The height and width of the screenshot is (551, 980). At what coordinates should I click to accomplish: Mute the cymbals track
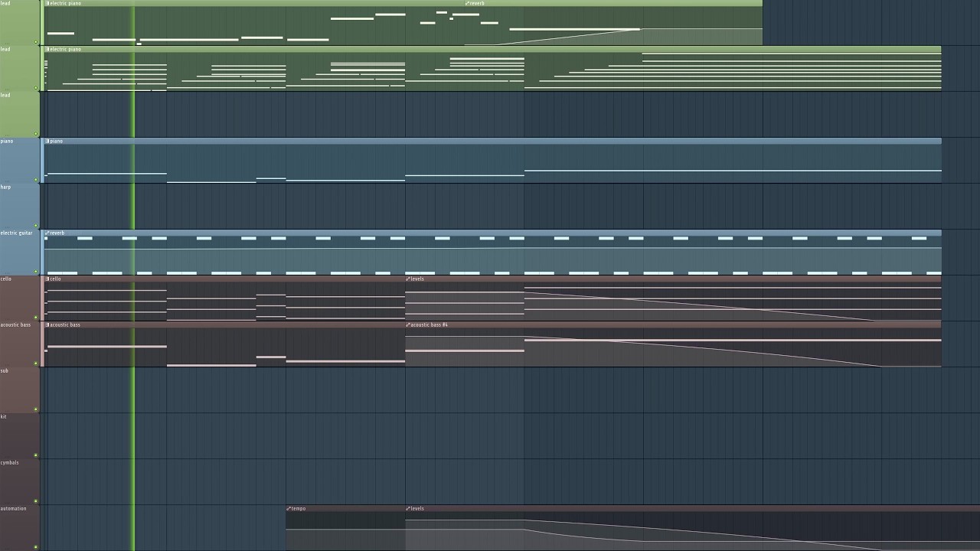[36, 501]
